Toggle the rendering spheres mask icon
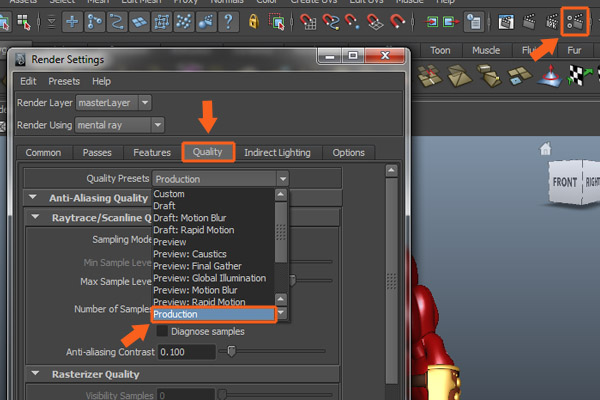The width and height of the screenshot is (600, 400). pyautogui.click(x=206, y=22)
